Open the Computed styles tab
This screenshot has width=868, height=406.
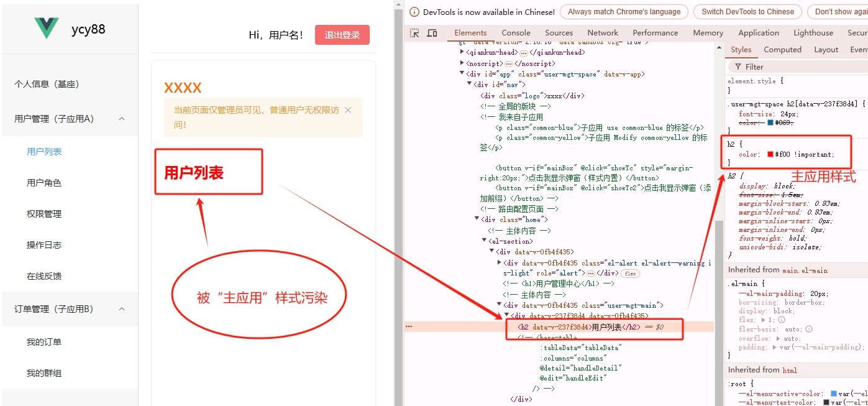tap(782, 50)
